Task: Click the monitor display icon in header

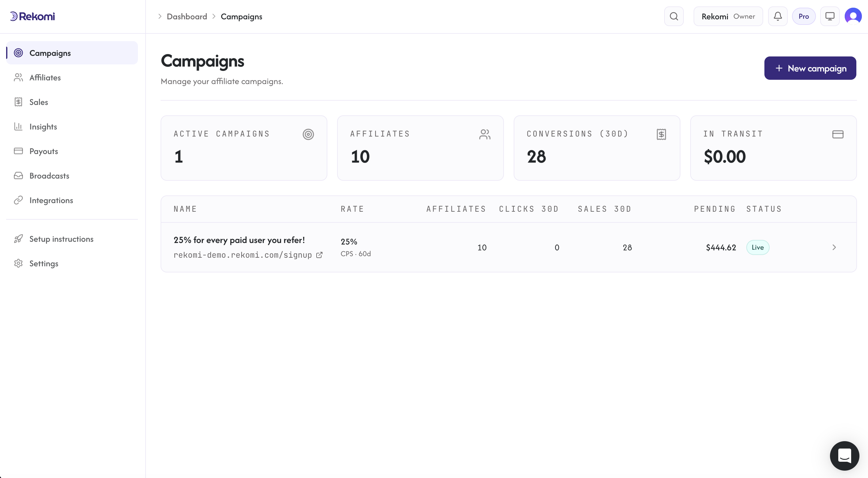Action: click(830, 16)
